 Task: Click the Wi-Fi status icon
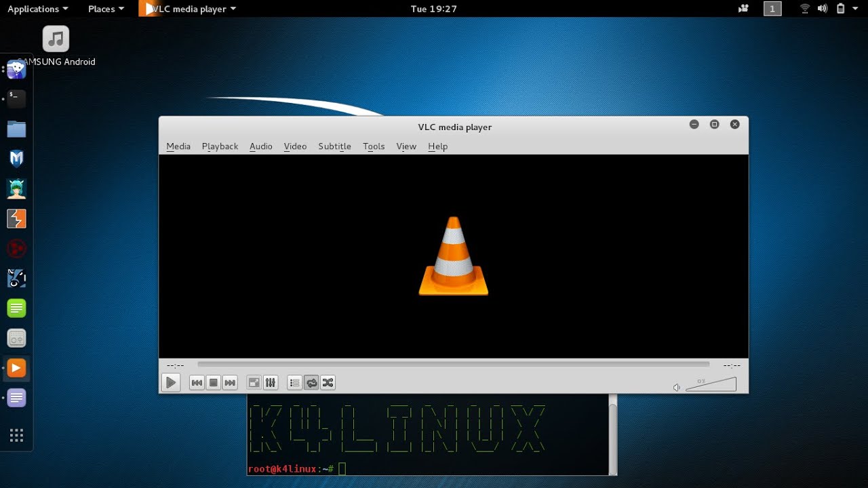(x=805, y=9)
